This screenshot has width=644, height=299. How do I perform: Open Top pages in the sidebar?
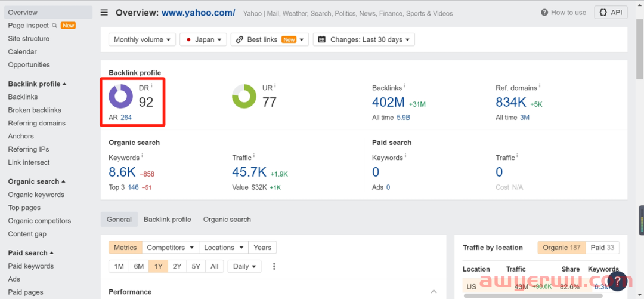(x=24, y=208)
